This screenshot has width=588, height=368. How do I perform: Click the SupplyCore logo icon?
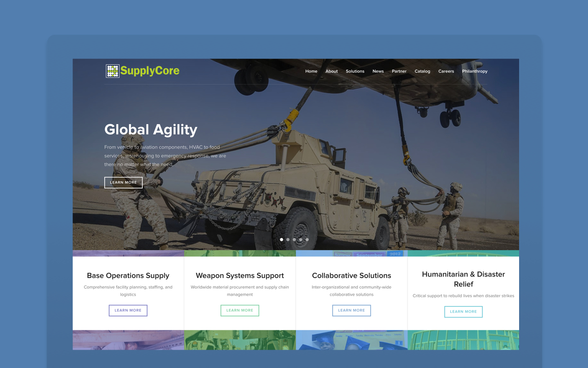click(x=113, y=71)
